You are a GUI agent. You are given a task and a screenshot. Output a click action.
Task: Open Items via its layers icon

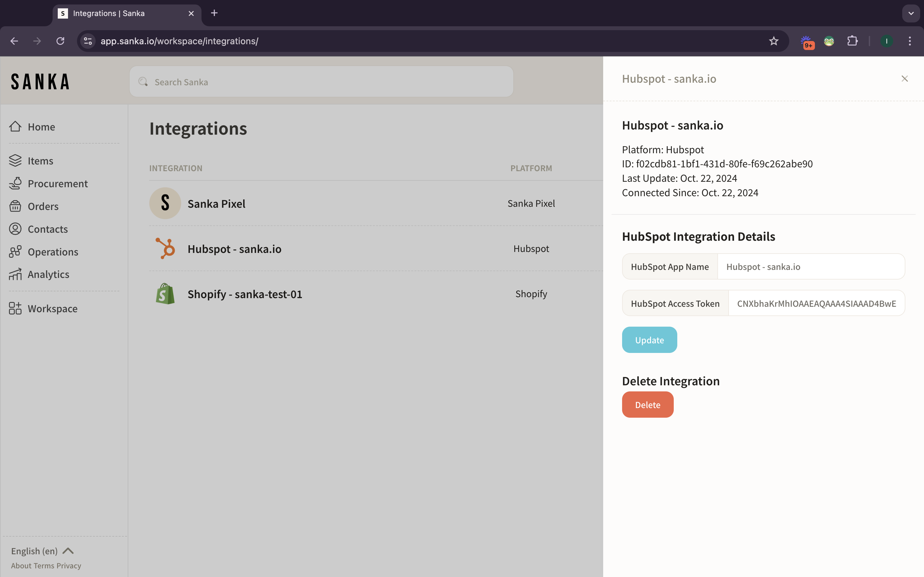[x=15, y=161]
